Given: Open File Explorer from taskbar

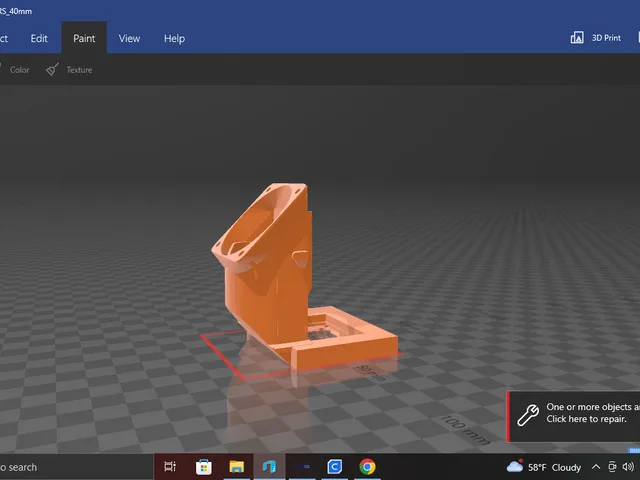Looking at the screenshot, I should [236, 467].
